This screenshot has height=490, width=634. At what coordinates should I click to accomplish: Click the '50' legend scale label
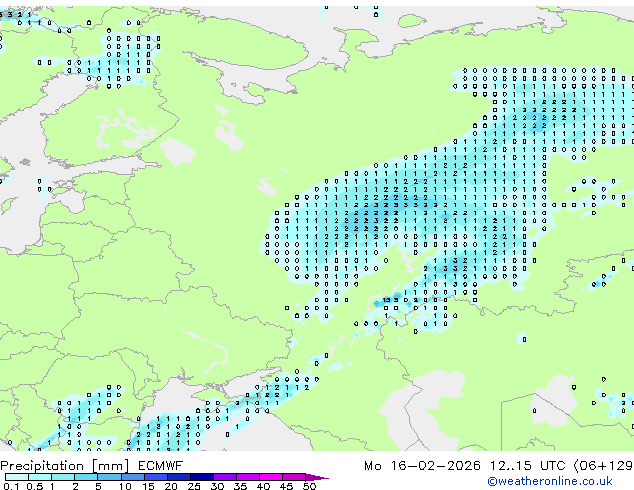309,486
